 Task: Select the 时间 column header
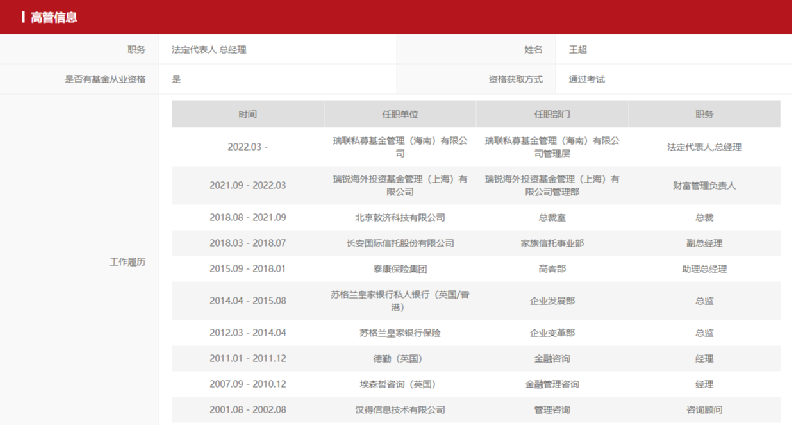[x=247, y=114]
